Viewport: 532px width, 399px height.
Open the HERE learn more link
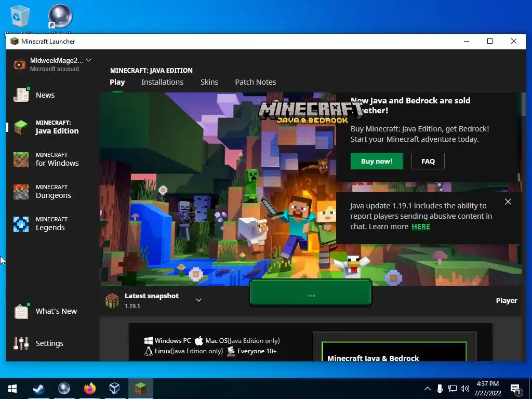pyautogui.click(x=421, y=227)
